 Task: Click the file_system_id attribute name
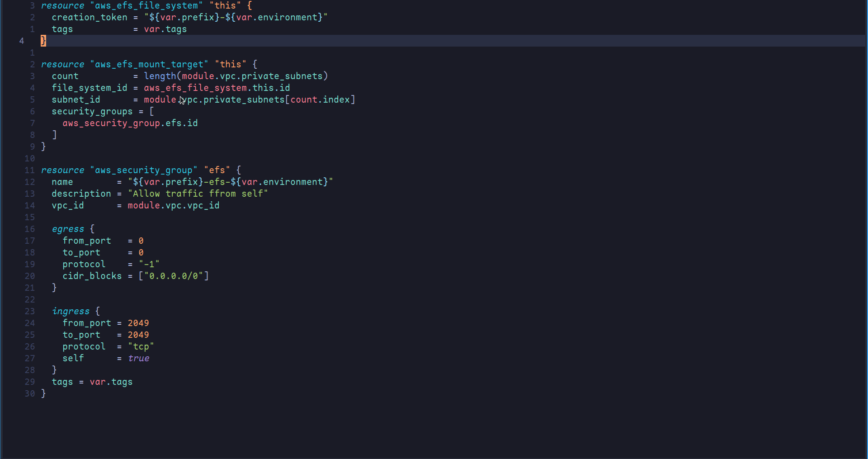[x=90, y=88]
